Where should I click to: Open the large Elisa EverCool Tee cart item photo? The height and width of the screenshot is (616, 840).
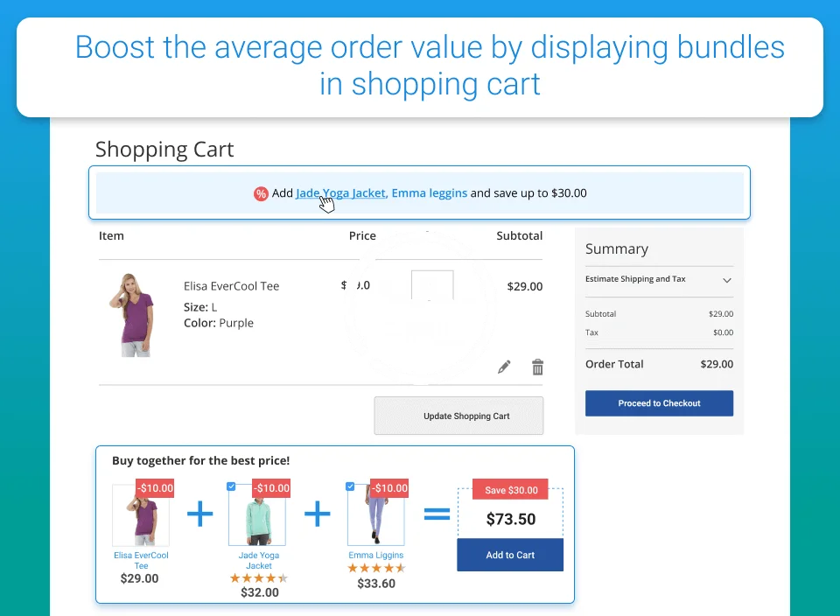[x=129, y=313]
